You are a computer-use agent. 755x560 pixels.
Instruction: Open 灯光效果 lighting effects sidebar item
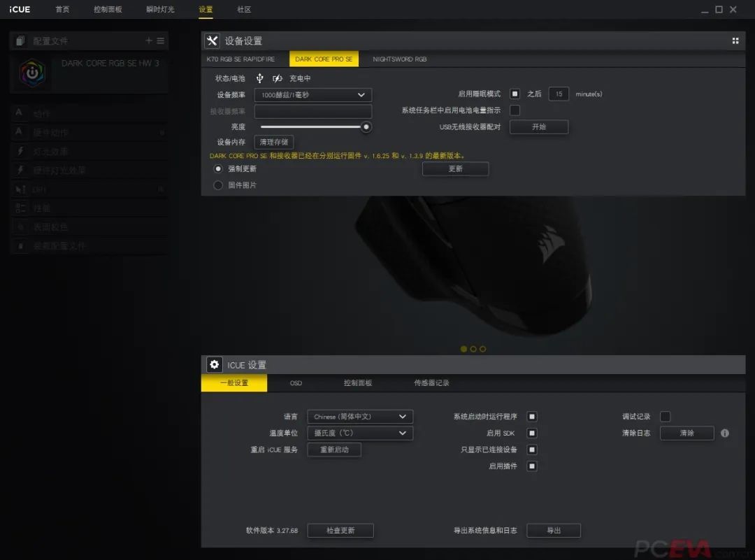coord(89,152)
